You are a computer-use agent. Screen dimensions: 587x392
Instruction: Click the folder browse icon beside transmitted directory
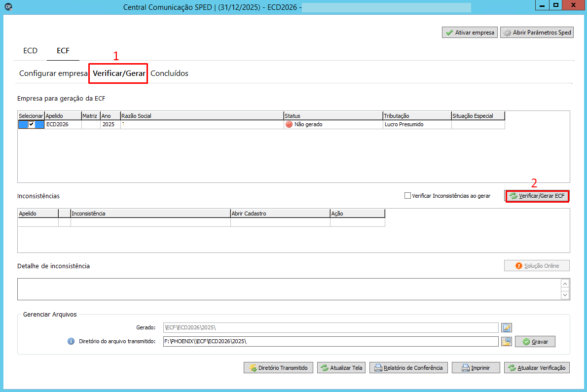click(x=507, y=342)
